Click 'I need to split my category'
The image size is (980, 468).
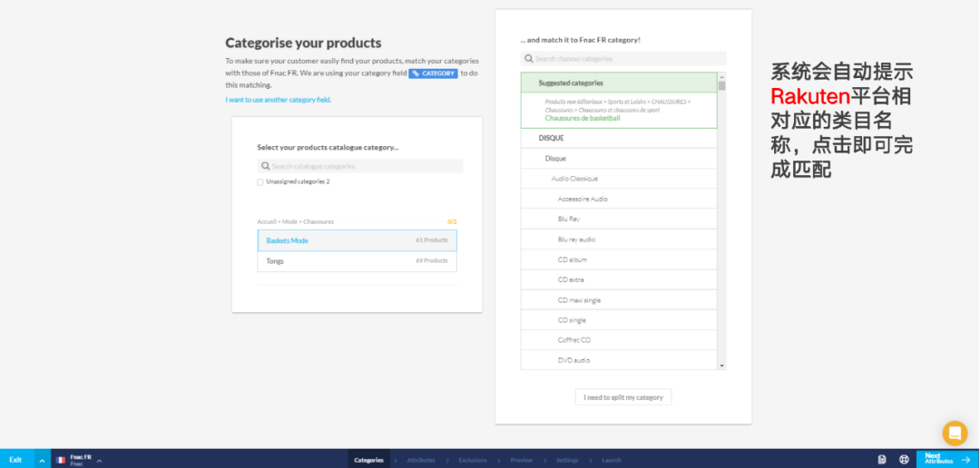point(623,397)
